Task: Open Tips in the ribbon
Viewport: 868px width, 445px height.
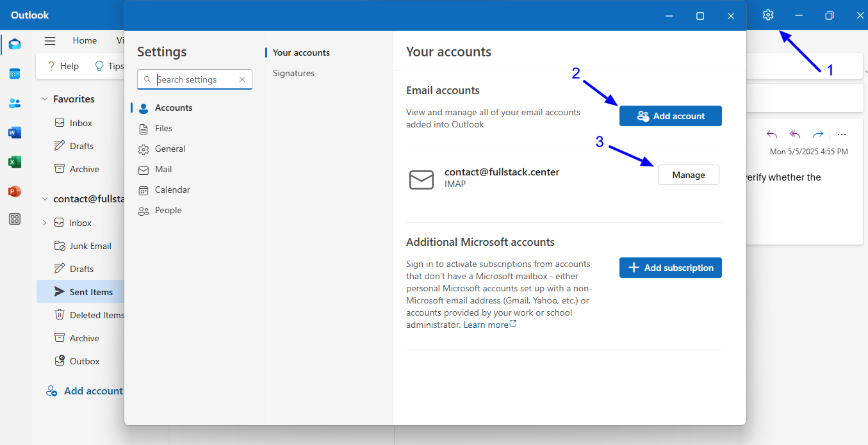Action: [110, 66]
